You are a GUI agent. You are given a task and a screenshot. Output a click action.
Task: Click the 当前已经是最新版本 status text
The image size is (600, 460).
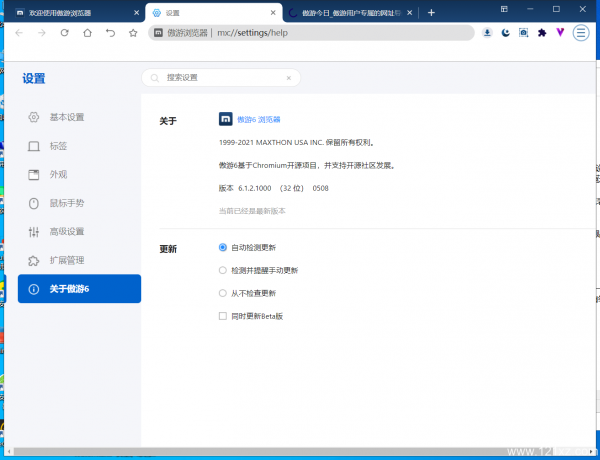point(252,211)
